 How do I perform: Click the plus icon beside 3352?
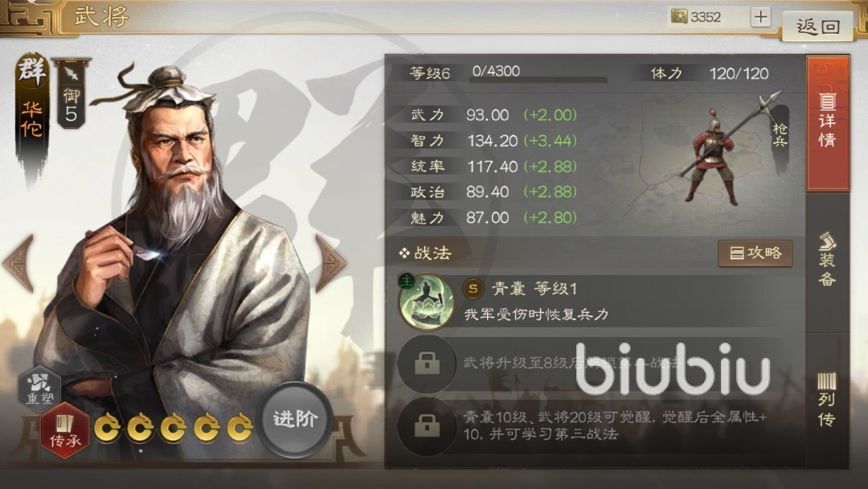760,17
